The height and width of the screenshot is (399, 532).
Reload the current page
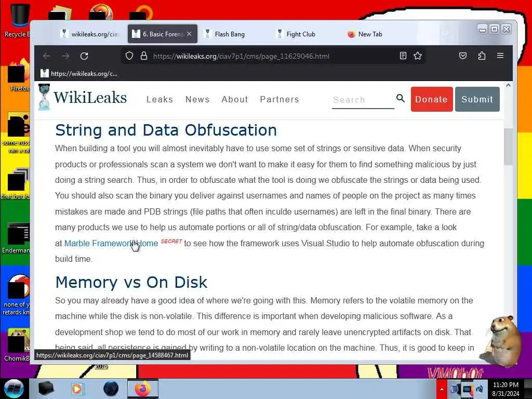84,56
